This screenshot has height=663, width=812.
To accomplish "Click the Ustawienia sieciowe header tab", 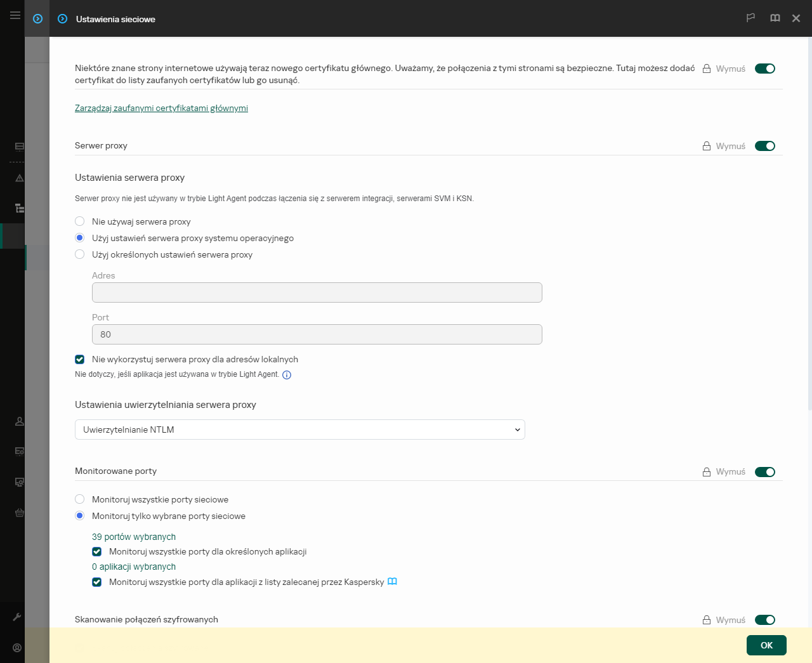I will [x=115, y=19].
